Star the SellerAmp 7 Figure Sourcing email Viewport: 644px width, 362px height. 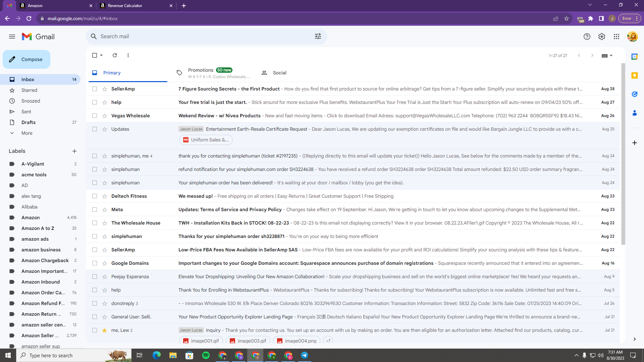(x=105, y=89)
